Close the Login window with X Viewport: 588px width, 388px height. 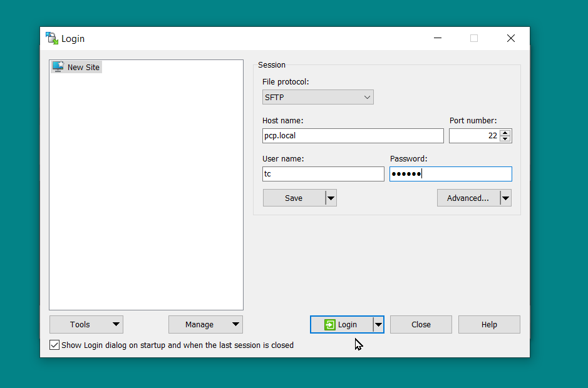pos(511,38)
